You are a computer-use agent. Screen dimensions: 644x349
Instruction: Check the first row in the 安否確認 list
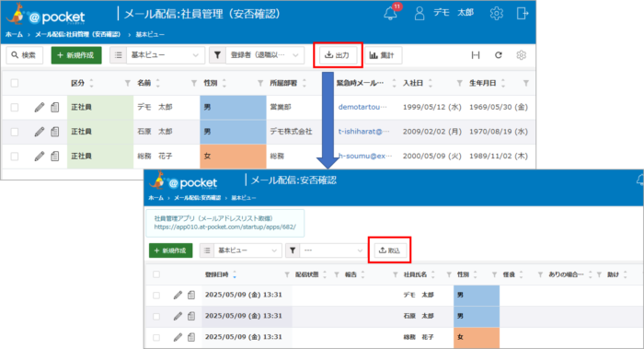pyautogui.click(x=156, y=296)
